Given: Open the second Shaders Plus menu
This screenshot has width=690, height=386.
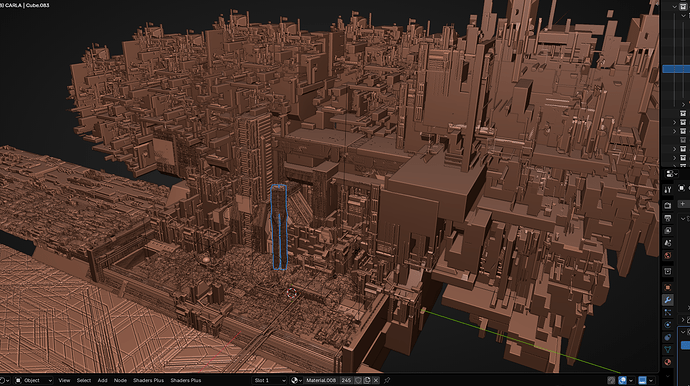Looking at the screenshot, I should click(x=186, y=380).
